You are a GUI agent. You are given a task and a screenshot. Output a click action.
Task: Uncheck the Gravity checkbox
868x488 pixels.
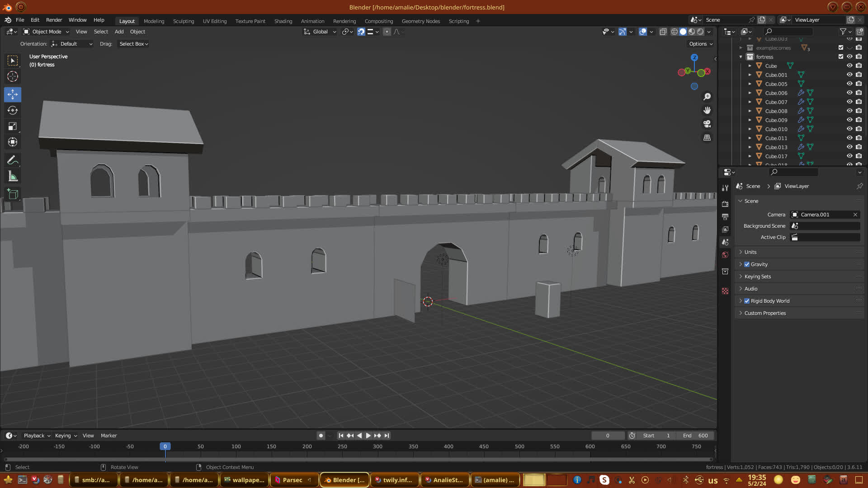click(747, 264)
